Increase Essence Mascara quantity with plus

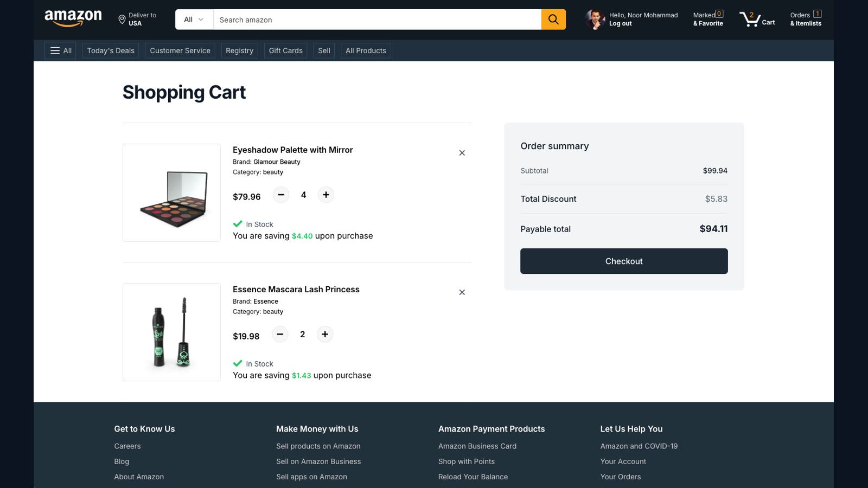325,334
